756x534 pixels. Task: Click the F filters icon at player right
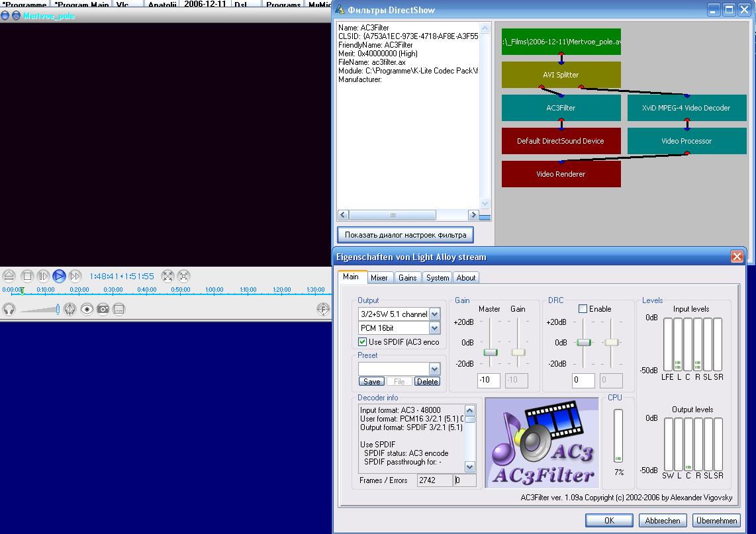(323, 309)
